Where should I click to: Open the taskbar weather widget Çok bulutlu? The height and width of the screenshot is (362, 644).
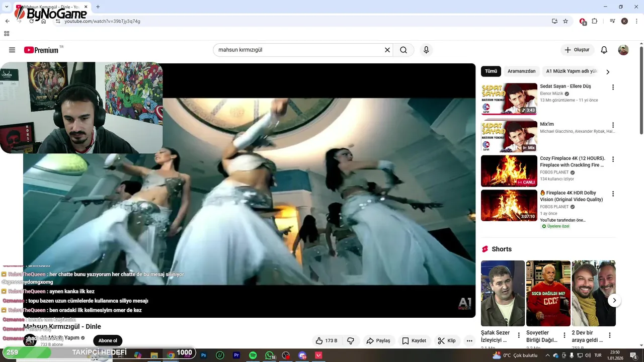515,355
